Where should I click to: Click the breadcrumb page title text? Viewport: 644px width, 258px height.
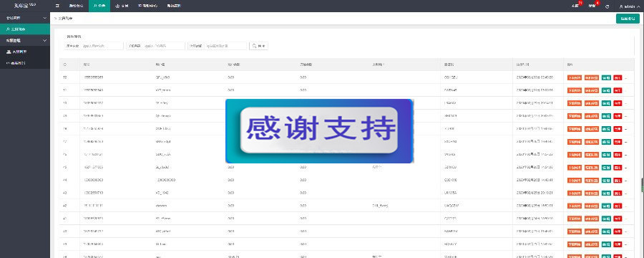pyautogui.click(x=65, y=19)
